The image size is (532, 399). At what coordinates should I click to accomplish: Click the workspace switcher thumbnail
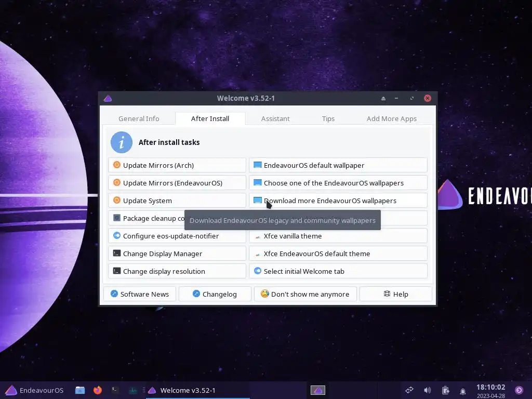tap(318, 390)
